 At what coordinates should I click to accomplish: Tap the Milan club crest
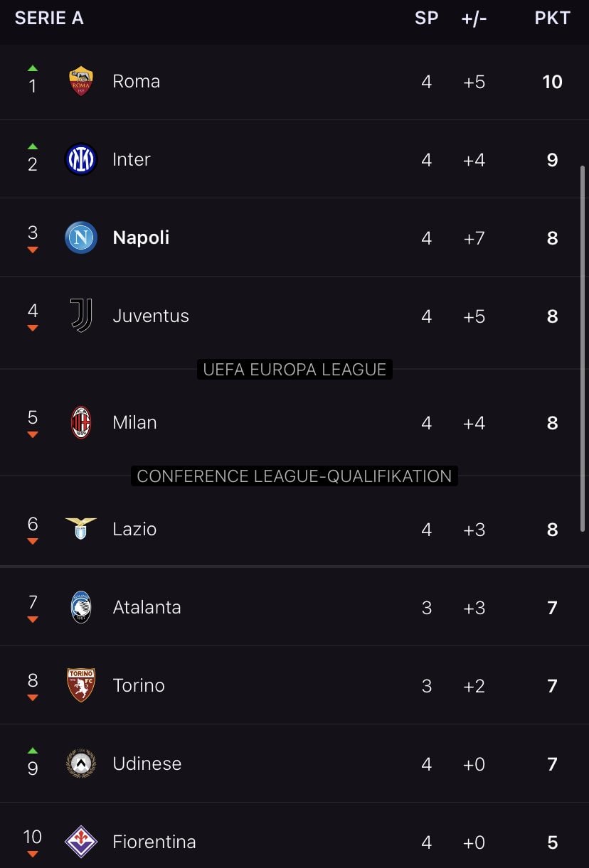(81, 422)
